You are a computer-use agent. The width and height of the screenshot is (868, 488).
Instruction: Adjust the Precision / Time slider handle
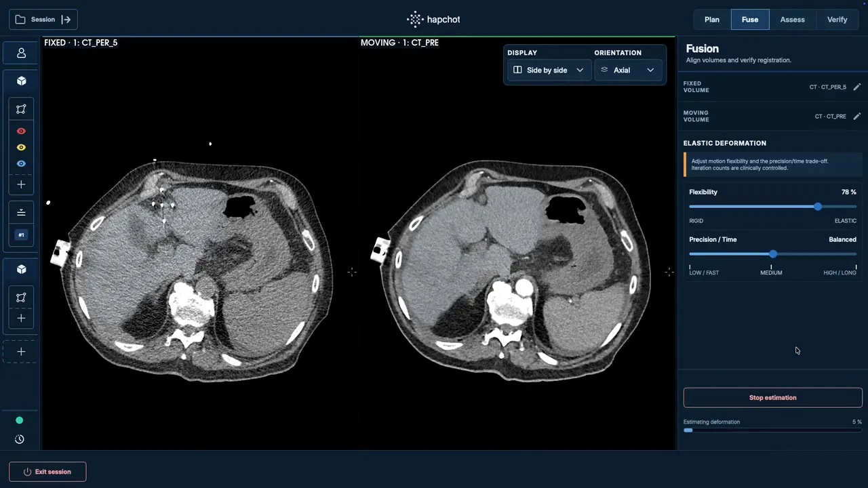[x=773, y=253]
